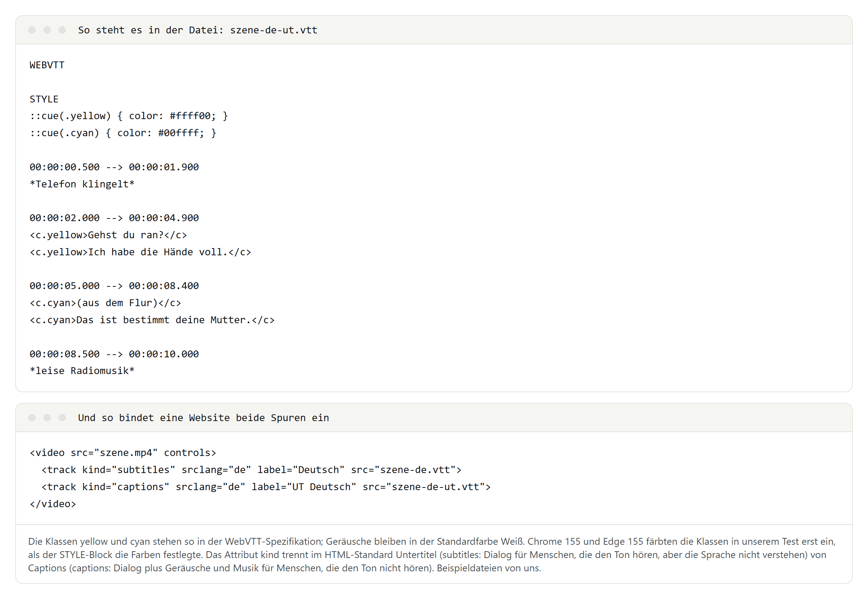Click the footnote paragraph starting 'Die Klassen yellow und cyan'

432,555
